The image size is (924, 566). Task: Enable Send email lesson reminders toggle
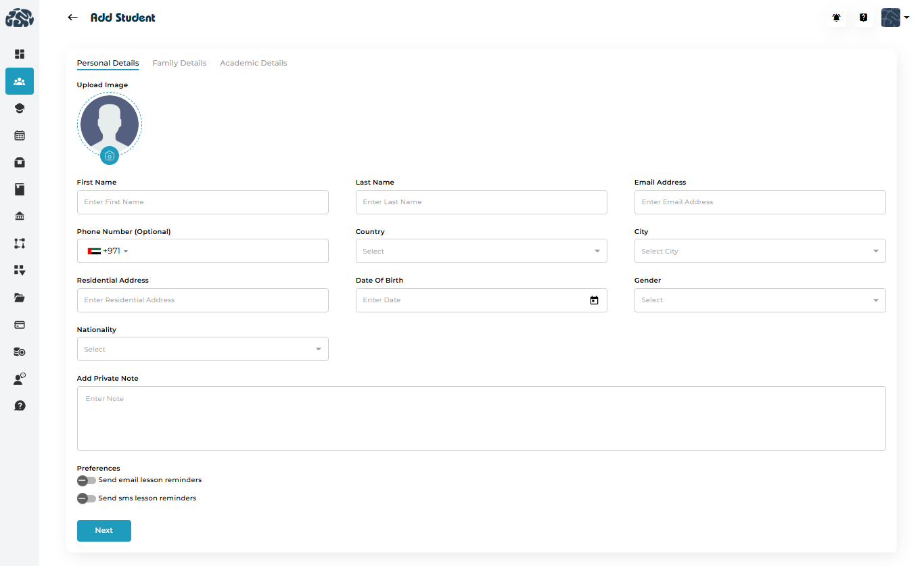point(86,481)
